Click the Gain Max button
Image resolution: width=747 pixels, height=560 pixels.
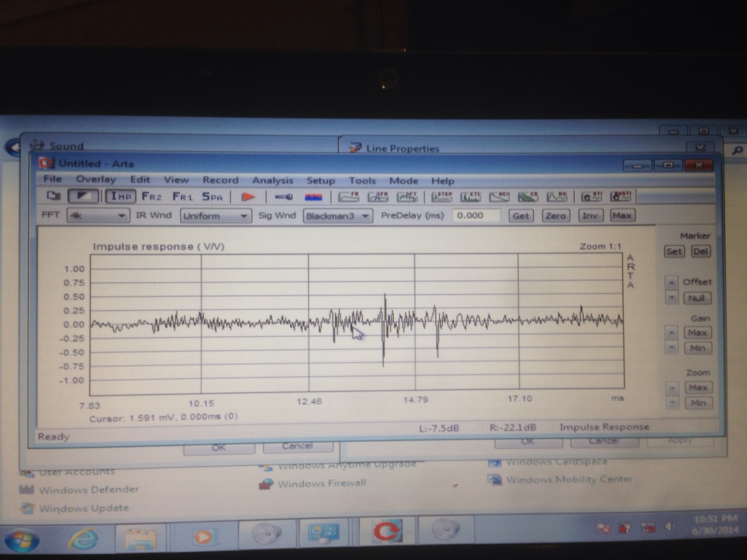click(x=698, y=332)
